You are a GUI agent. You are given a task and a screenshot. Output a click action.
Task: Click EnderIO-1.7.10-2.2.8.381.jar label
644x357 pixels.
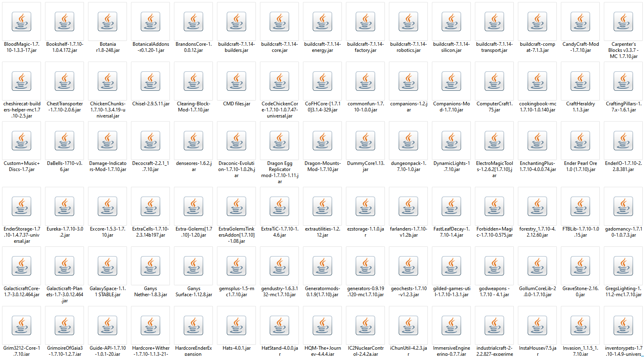pos(623,166)
